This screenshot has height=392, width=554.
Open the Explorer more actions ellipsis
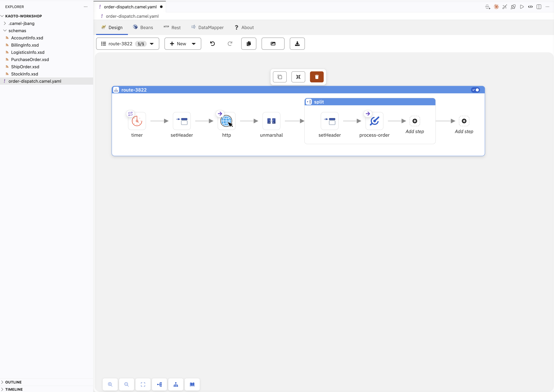point(85,7)
